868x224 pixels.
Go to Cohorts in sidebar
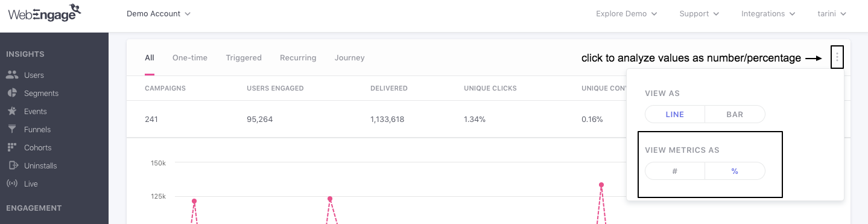coord(37,148)
